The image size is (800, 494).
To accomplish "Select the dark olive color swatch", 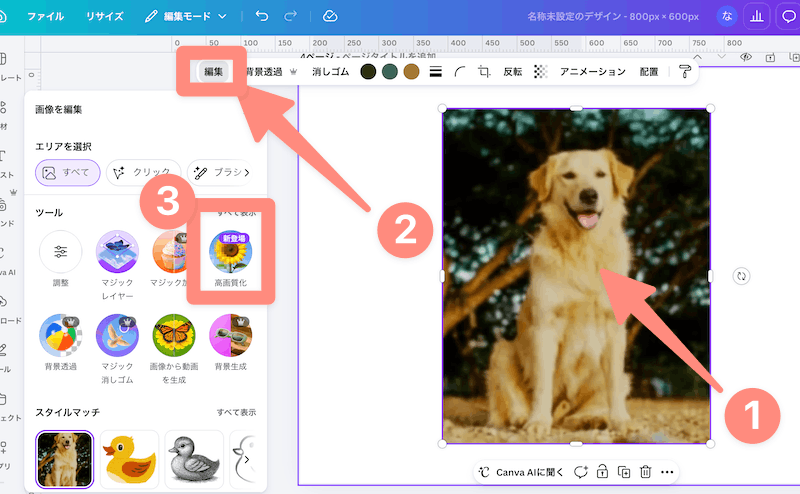I will 368,72.
